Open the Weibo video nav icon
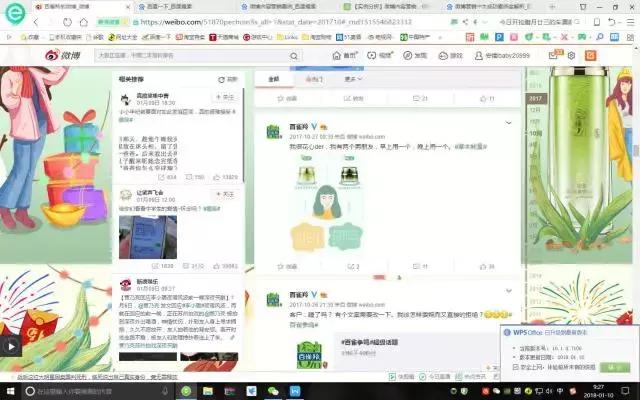The height and width of the screenshot is (400, 640). [x=371, y=56]
